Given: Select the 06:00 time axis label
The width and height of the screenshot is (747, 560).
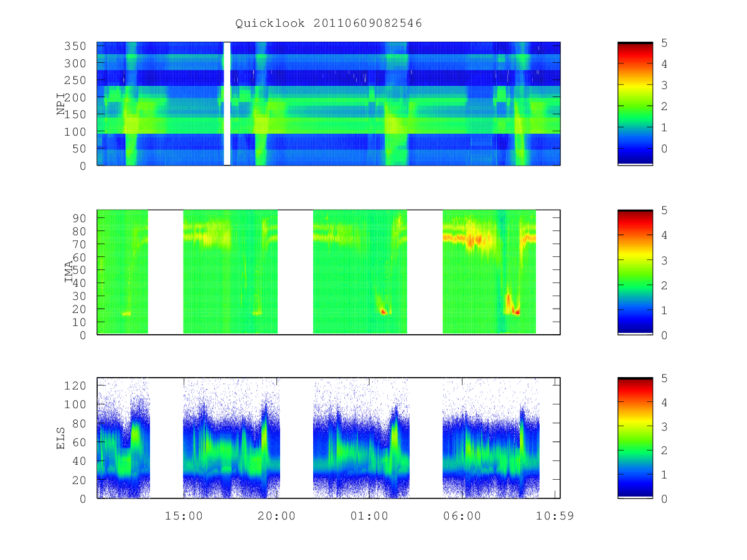Looking at the screenshot, I should coord(462,516).
